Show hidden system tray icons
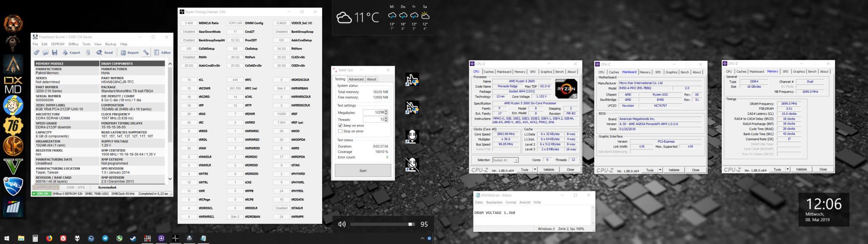This screenshot has height=244, width=868. (422, 238)
